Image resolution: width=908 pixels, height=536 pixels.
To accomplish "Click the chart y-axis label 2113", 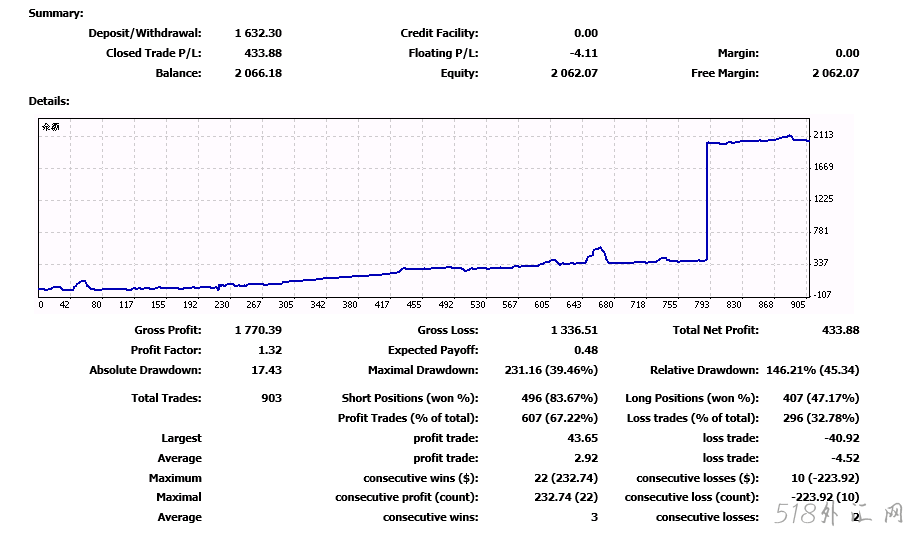I will [x=823, y=135].
